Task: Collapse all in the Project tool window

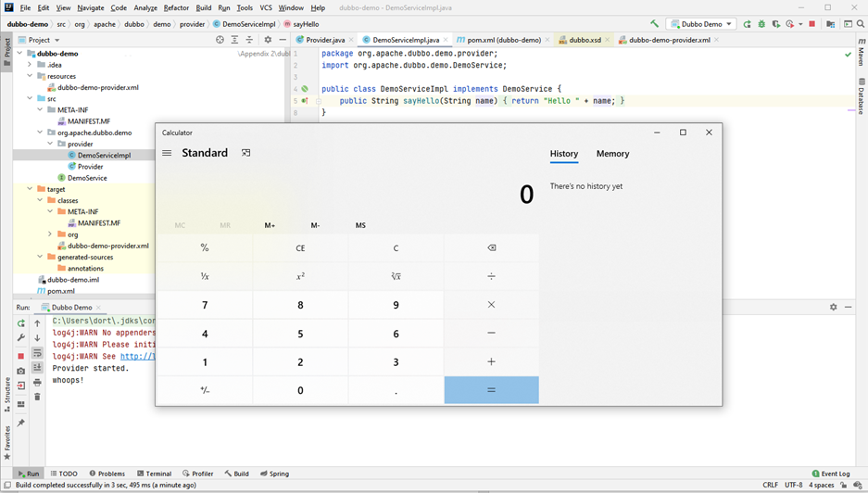Action: [250, 40]
